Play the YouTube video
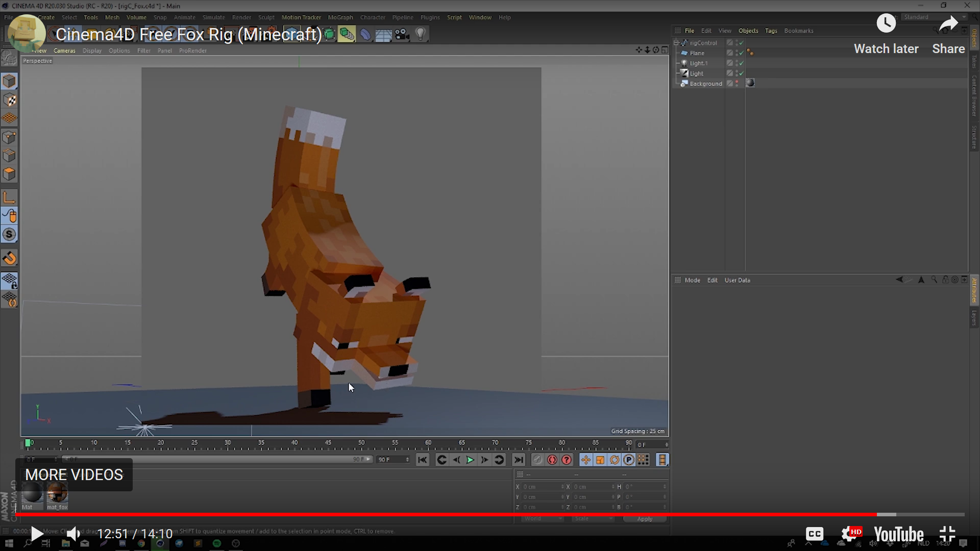The width and height of the screenshot is (980, 551). pyautogui.click(x=37, y=534)
